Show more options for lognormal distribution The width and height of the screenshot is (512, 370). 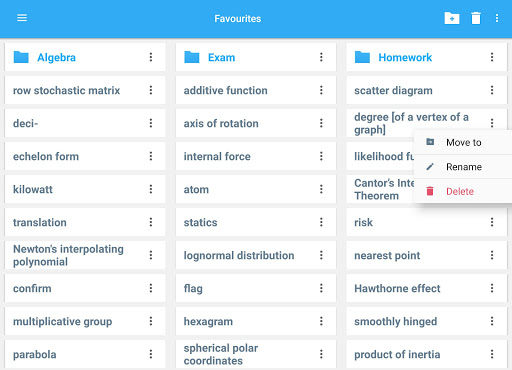click(x=321, y=255)
